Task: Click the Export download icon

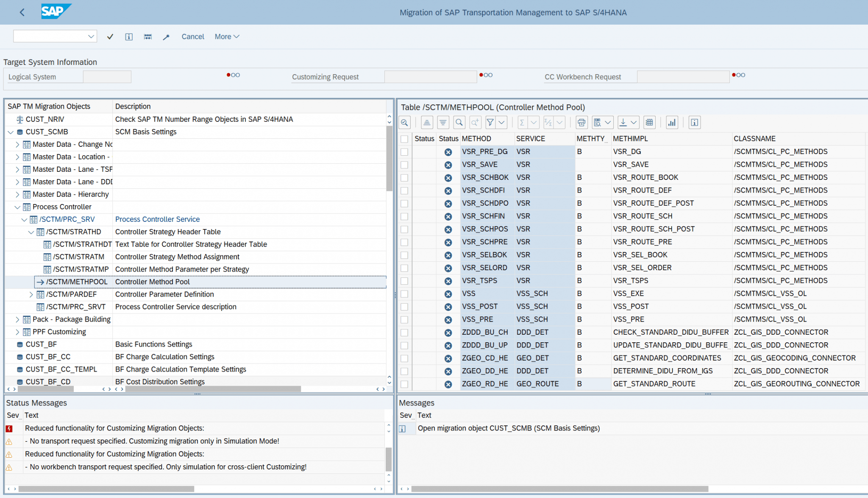Action: [x=623, y=123]
